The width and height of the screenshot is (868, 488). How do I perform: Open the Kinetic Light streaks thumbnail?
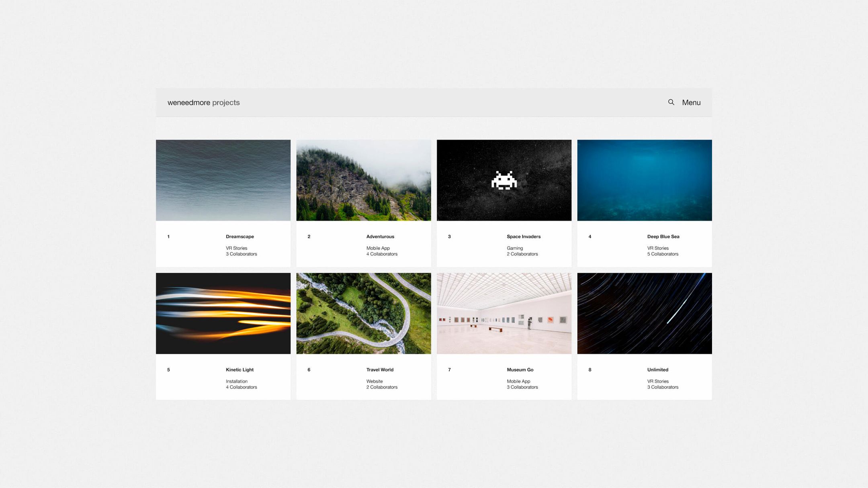(223, 313)
